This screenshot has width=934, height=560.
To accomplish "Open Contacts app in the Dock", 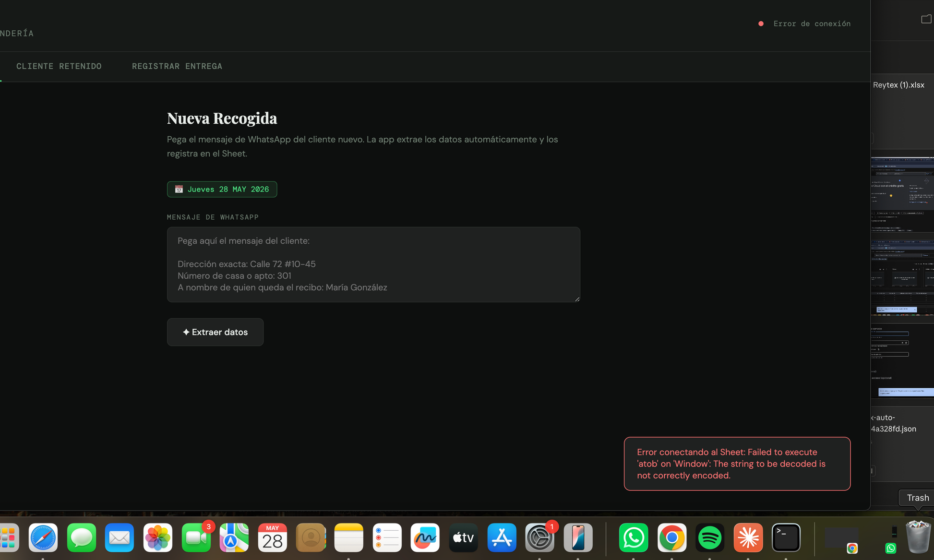I will (311, 537).
